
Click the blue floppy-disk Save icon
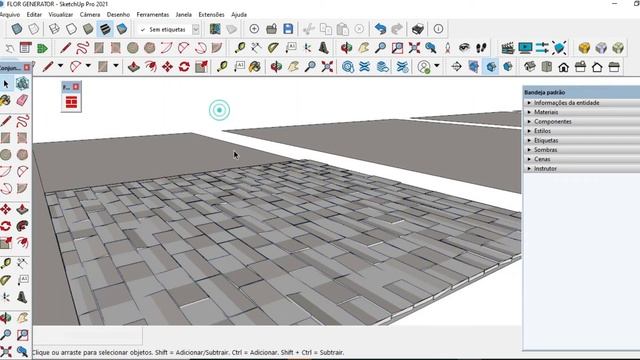point(288,29)
